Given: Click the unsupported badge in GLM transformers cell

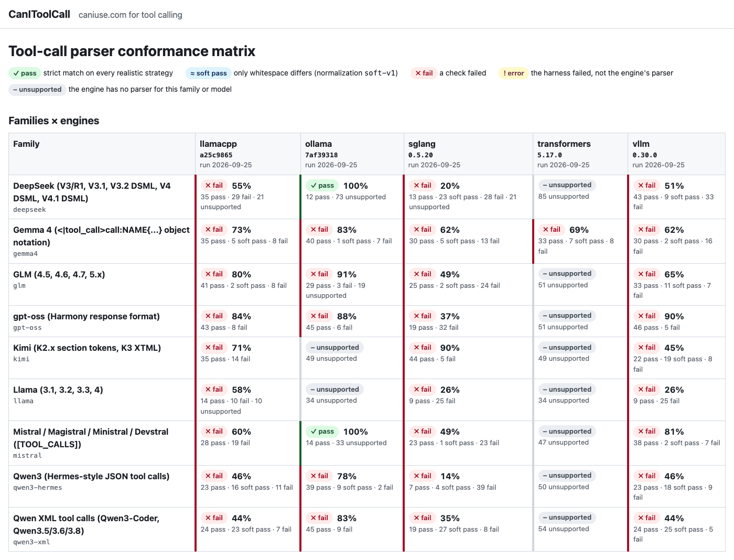Looking at the screenshot, I should pyautogui.click(x=567, y=274).
